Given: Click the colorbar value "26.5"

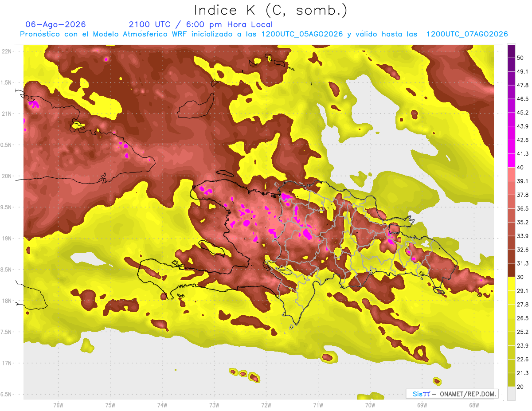Looking at the screenshot, I should (523, 318).
